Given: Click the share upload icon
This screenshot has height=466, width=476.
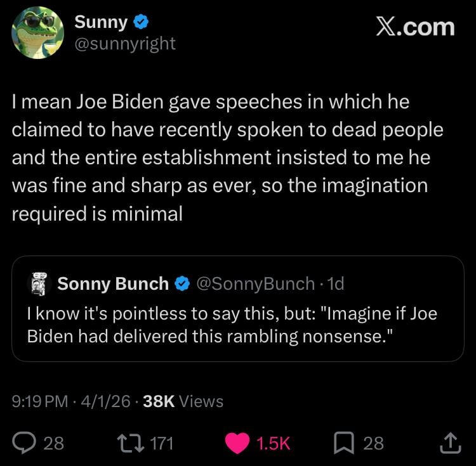Looking at the screenshot, I should pyautogui.click(x=449, y=442).
